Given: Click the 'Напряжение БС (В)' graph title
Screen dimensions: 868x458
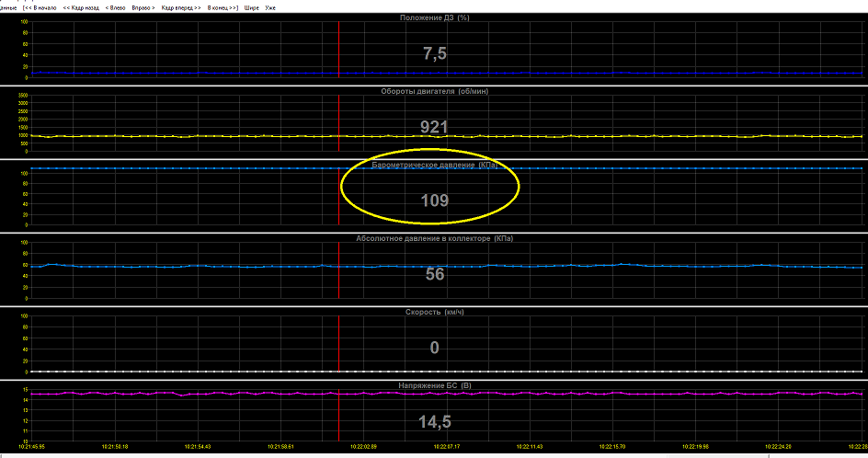Looking at the screenshot, I should tap(435, 385).
